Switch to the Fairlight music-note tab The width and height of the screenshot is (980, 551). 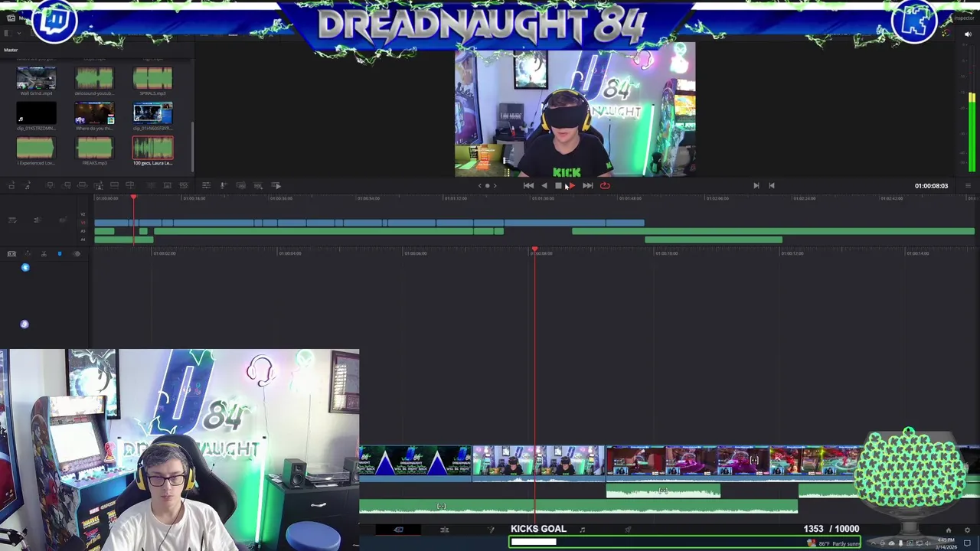coord(582,530)
